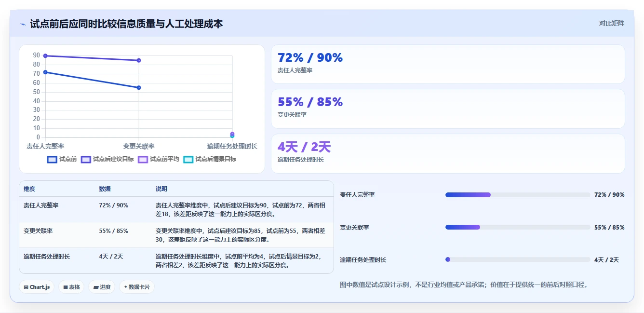Click the 变更关联率 x-axis label
Image resolution: width=644 pixels, height=313 pixels.
pos(139,146)
